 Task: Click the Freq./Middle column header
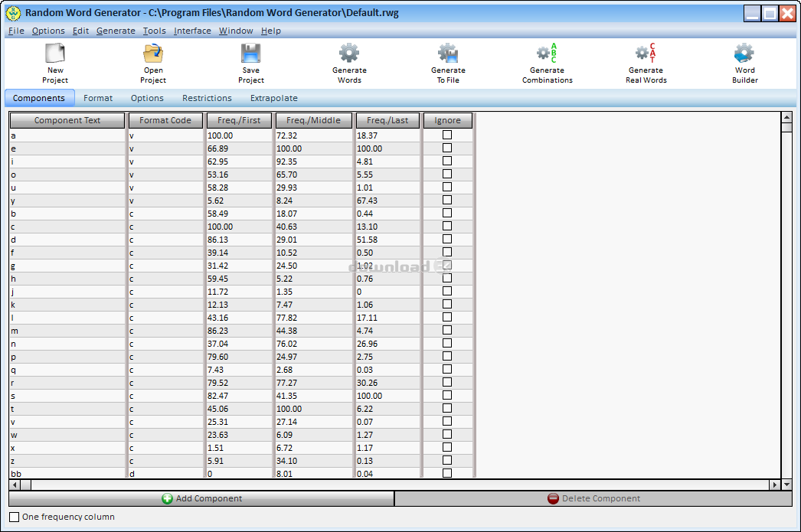point(313,120)
